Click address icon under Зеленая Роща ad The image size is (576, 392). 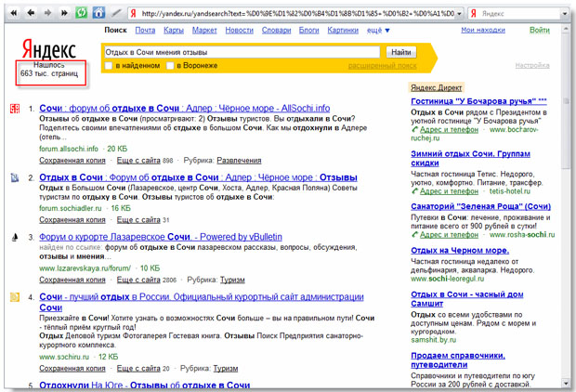click(x=414, y=235)
